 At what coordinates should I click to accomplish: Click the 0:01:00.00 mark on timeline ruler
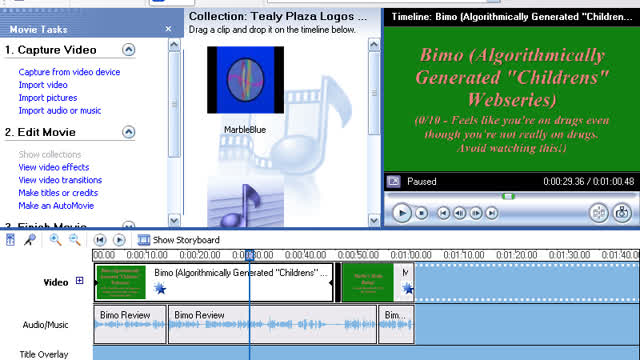(411, 255)
